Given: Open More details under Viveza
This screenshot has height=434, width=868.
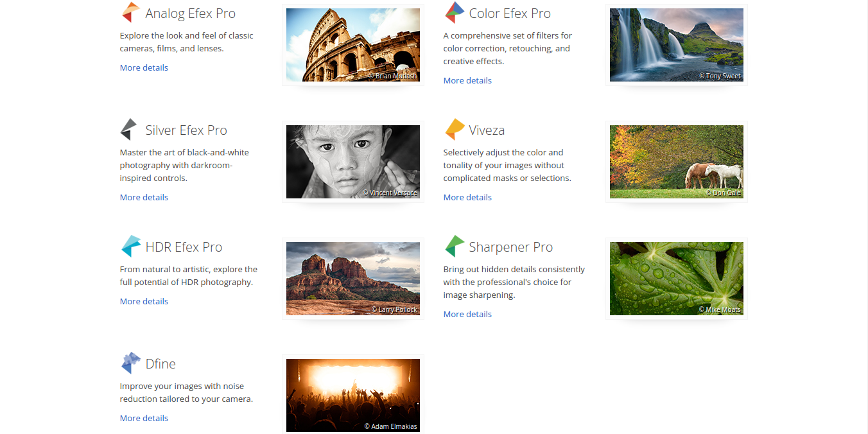Looking at the screenshot, I should (467, 197).
